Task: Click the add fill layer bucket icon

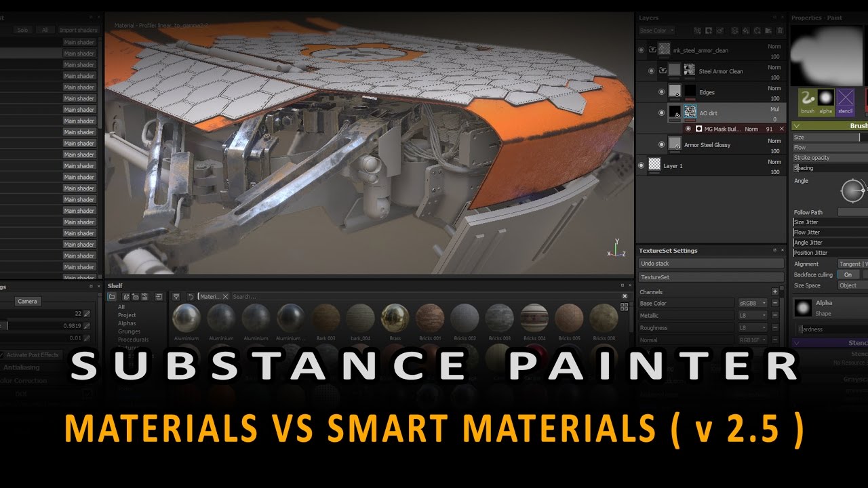Action: 746,30
